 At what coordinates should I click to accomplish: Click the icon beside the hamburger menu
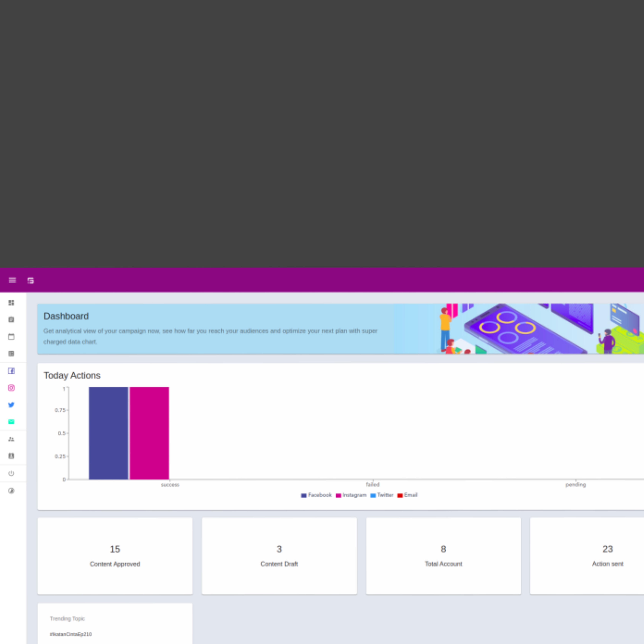click(31, 280)
